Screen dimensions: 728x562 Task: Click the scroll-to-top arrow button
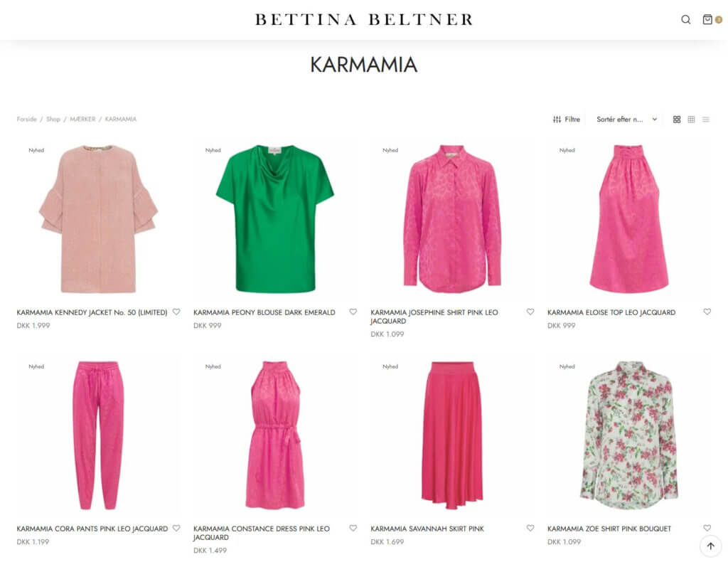point(710,546)
